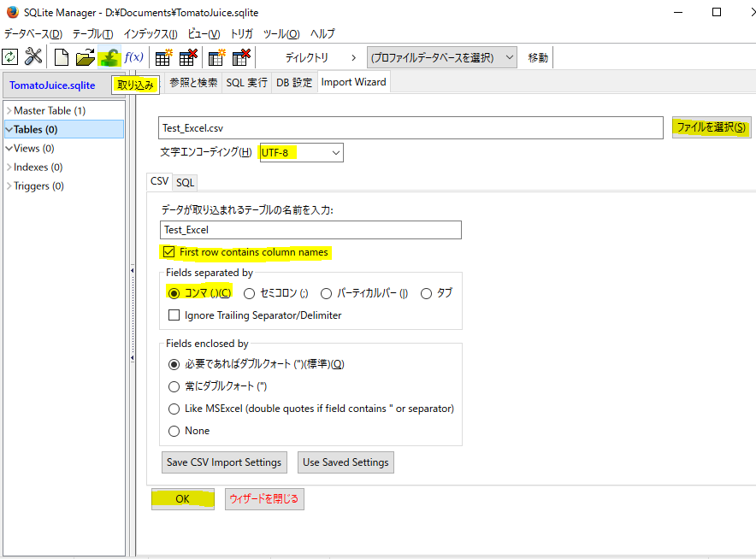Image resolution: width=756 pixels, height=559 pixels.
Task: Select the None enclosure radio option
Action: pos(174,431)
